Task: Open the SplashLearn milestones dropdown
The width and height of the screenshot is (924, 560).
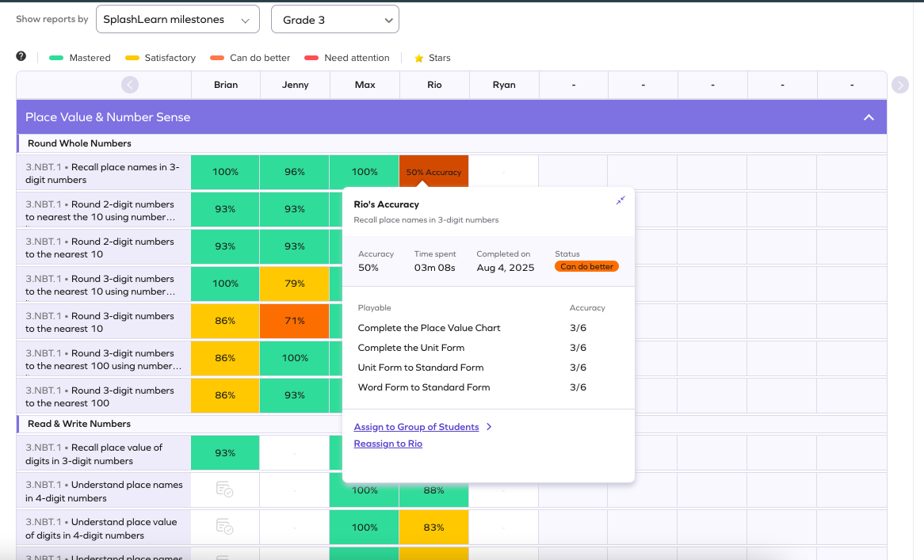Action: pyautogui.click(x=178, y=18)
